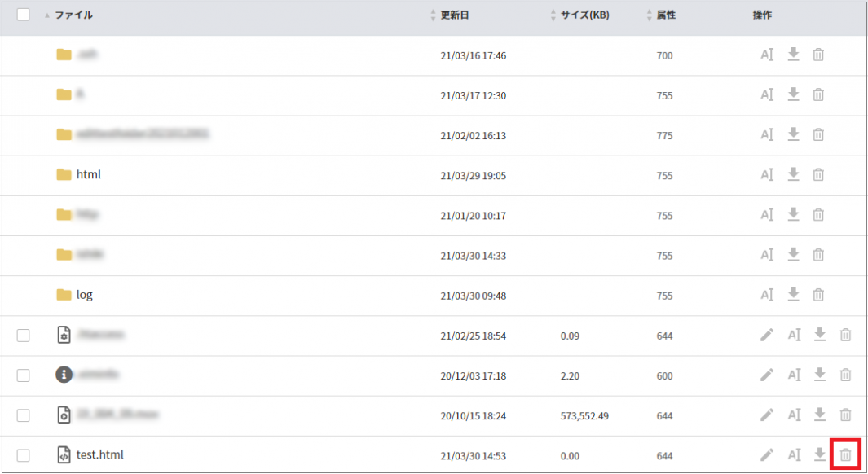868x474 pixels.
Task: Select the checkbox for the 2.20 KB file
Action: click(24, 375)
